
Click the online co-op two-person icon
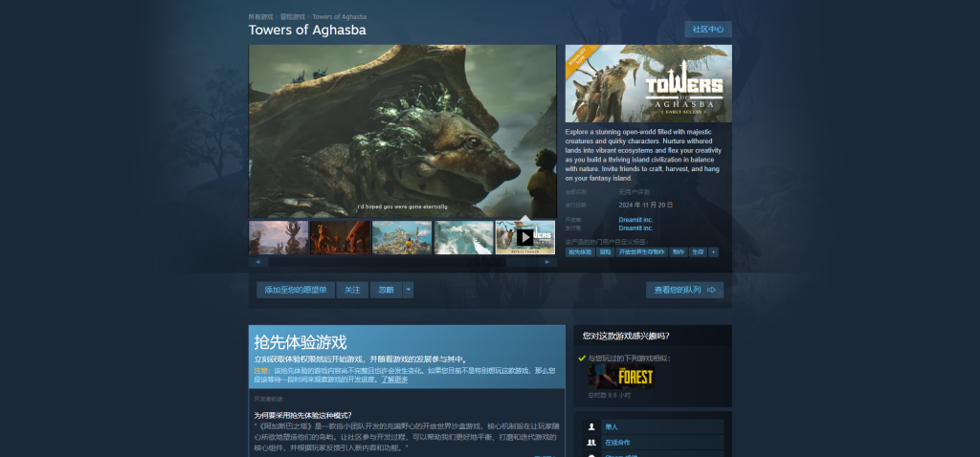tap(591, 443)
